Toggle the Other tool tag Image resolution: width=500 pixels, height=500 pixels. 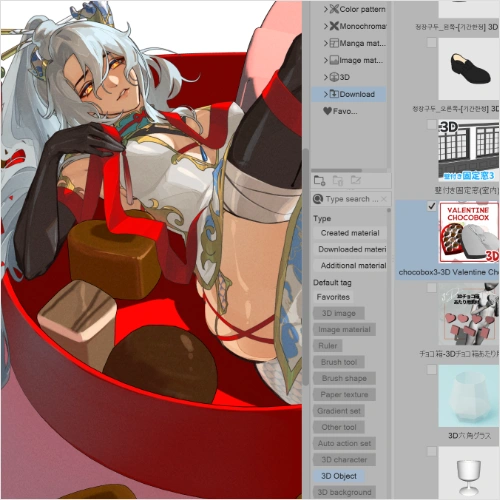[x=339, y=427]
